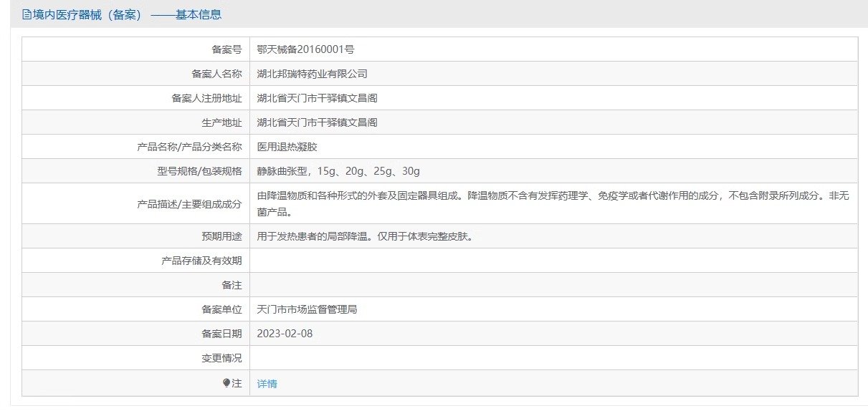Viewport: 868px width, 416px height.
Task: Click the label 备案号
Action: [226, 49]
